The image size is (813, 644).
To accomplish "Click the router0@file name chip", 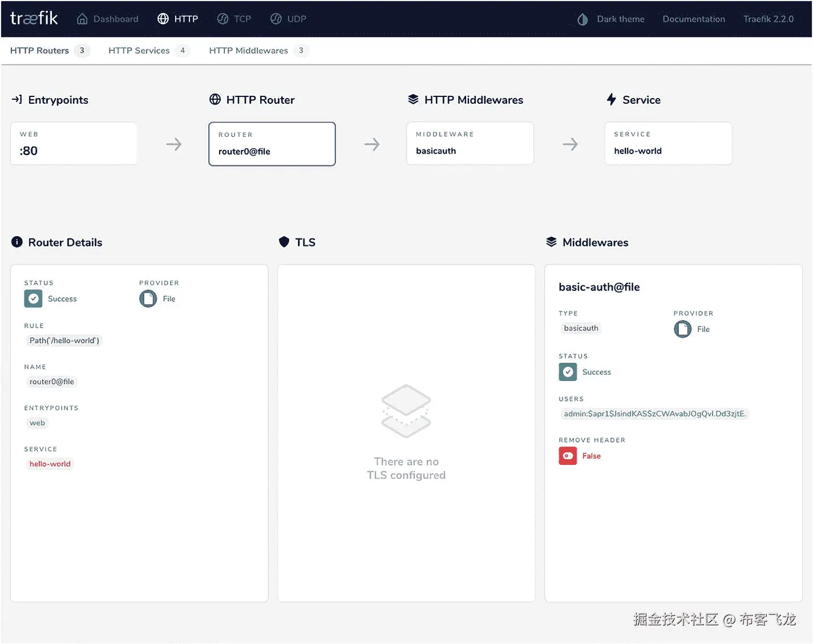I will [x=52, y=382].
